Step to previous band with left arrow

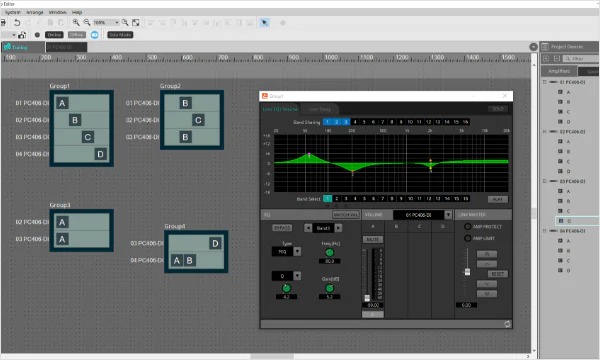click(308, 228)
